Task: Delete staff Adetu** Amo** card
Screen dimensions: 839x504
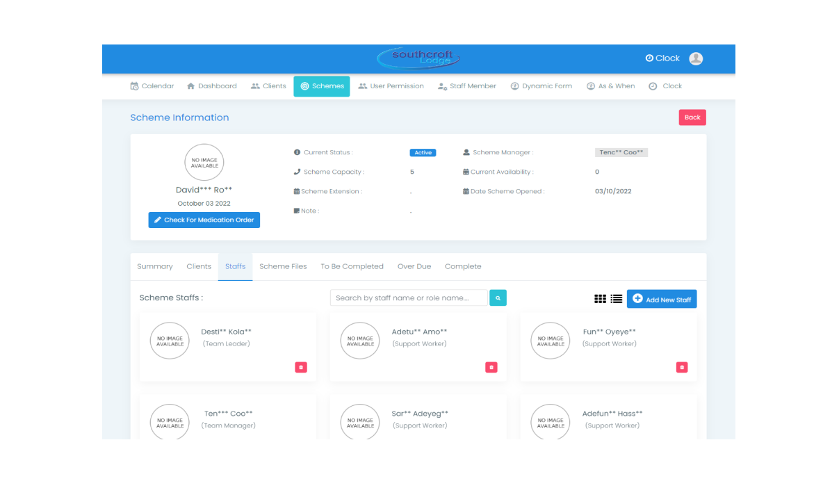Action: [491, 367]
